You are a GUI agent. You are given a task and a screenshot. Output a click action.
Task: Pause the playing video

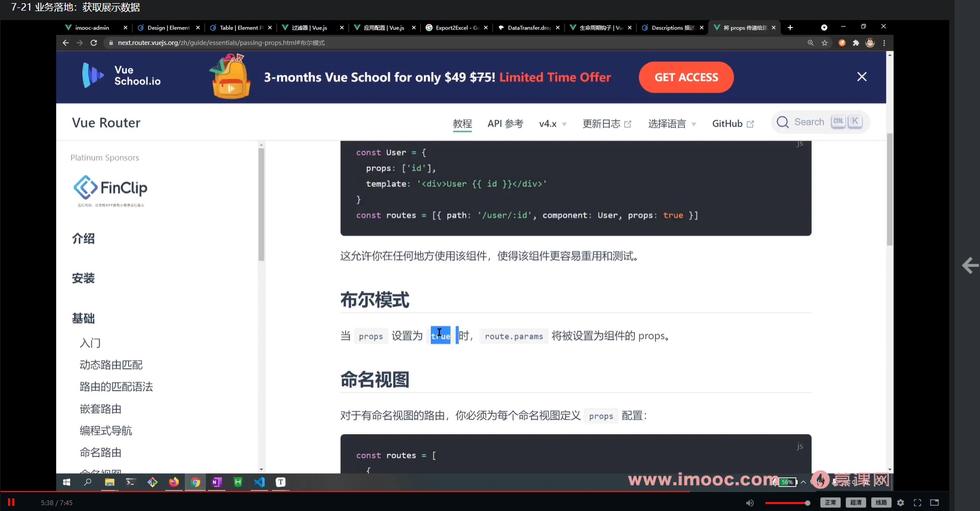click(x=11, y=501)
